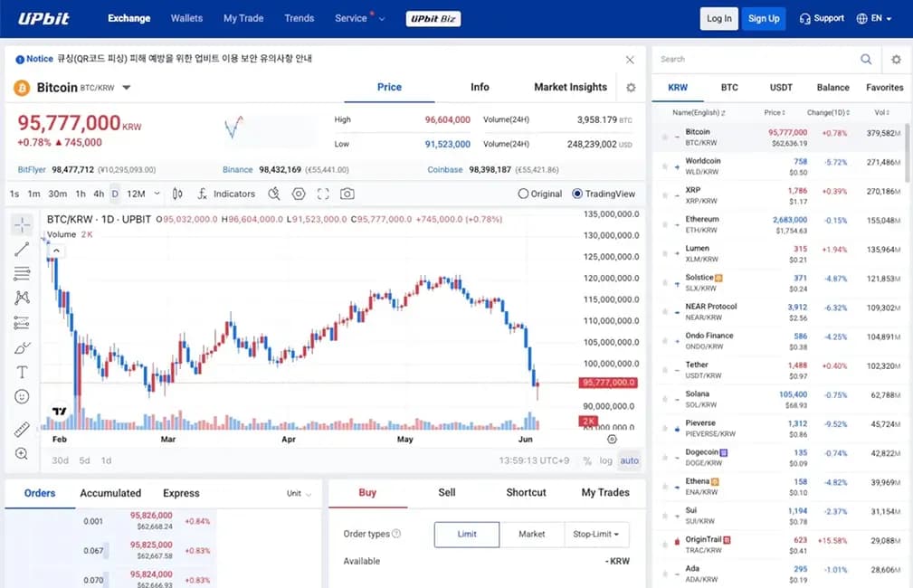The height and width of the screenshot is (588, 913).
Task: Open the Support link
Action: [822, 19]
